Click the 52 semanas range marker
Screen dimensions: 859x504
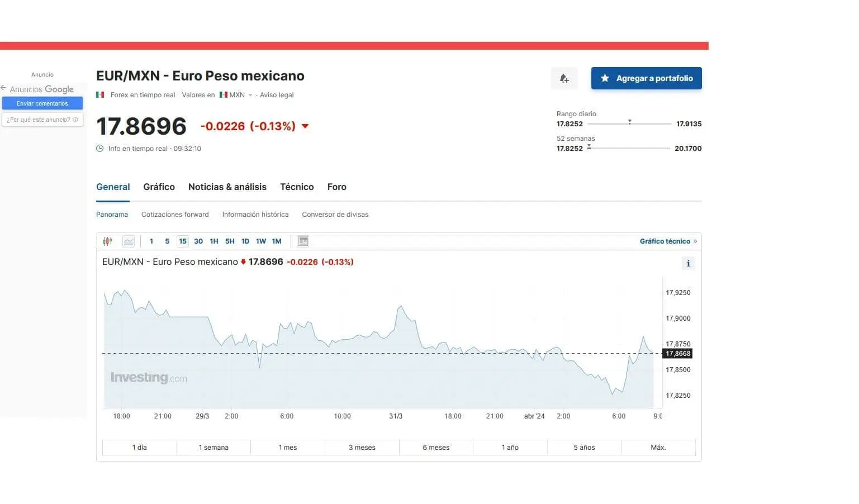click(589, 147)
